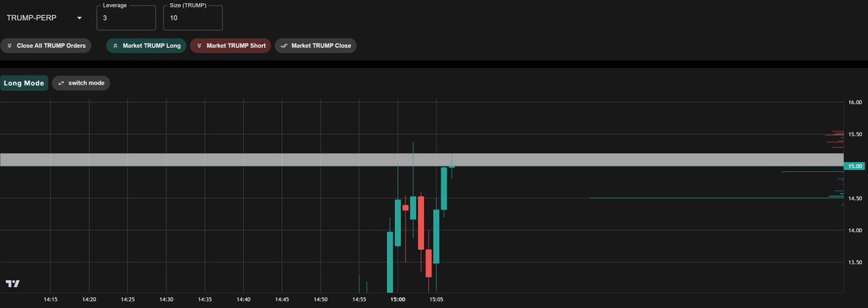This screenshot has height=308, width=868.
Task: Open the TRUMP-PERP market dropdown
Action: click(x=43, y=17)
